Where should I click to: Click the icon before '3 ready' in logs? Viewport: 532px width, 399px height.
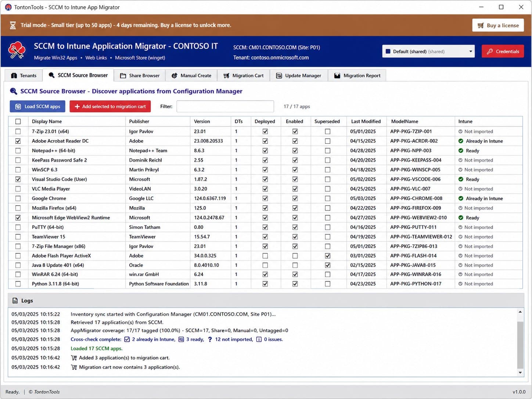(181, 339)
